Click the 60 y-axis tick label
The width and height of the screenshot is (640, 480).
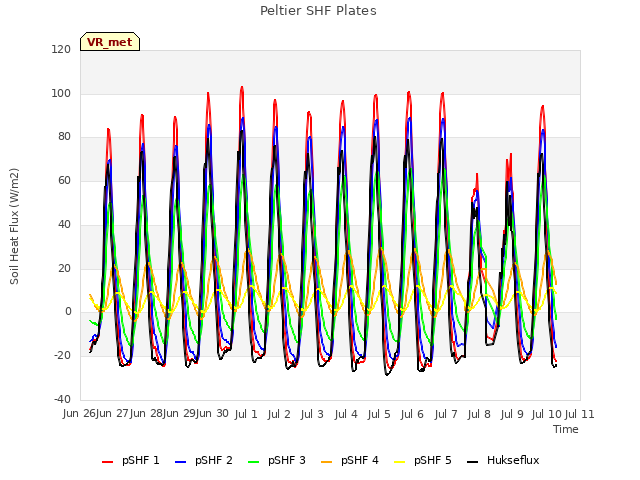(64, 180)
